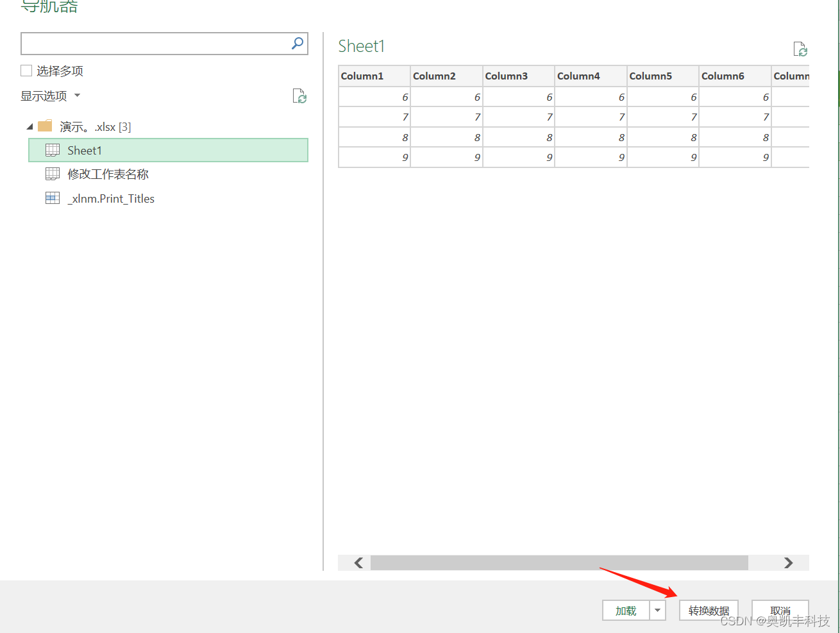This screenshot has width=840, height=633.
Task: Click the horizontal scrollbar thumb
Action: (559, 562)
